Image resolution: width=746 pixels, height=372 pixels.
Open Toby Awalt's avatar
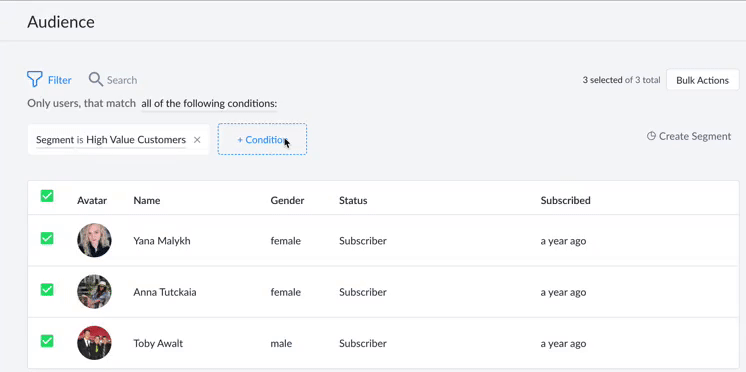tap(94, 343)
